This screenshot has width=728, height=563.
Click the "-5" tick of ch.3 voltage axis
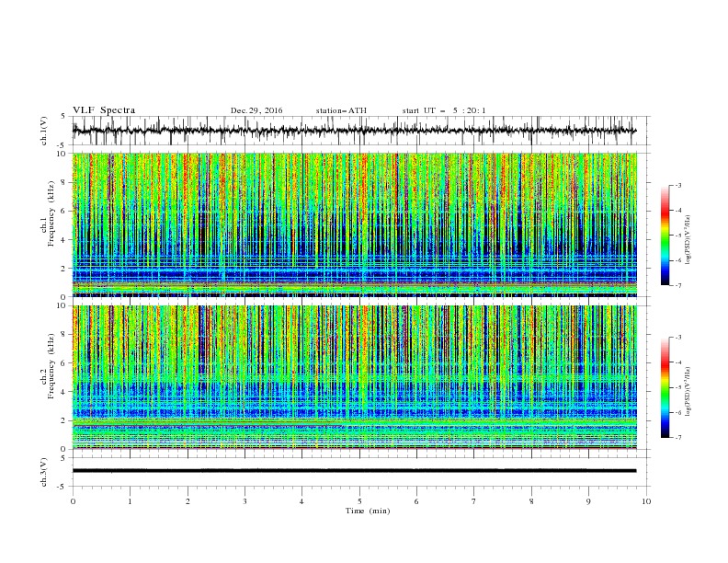(x=63, y=487)
